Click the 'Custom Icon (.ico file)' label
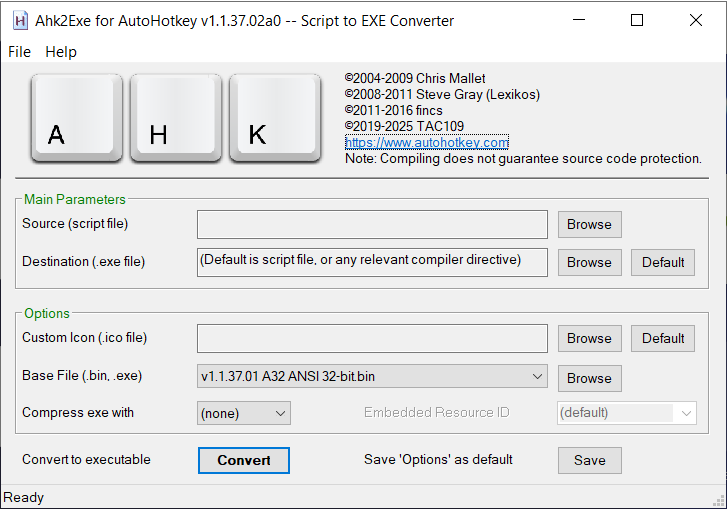Screen dimensions: 727x509 [x=84, y=337]
